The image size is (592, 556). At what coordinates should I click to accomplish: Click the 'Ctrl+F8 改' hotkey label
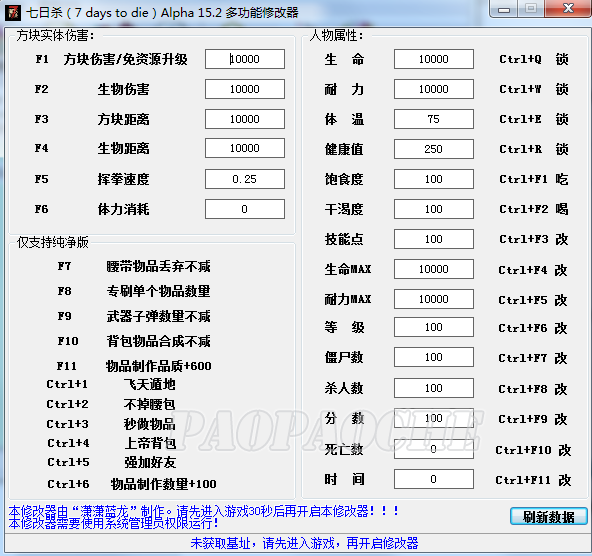coord(533,389)
